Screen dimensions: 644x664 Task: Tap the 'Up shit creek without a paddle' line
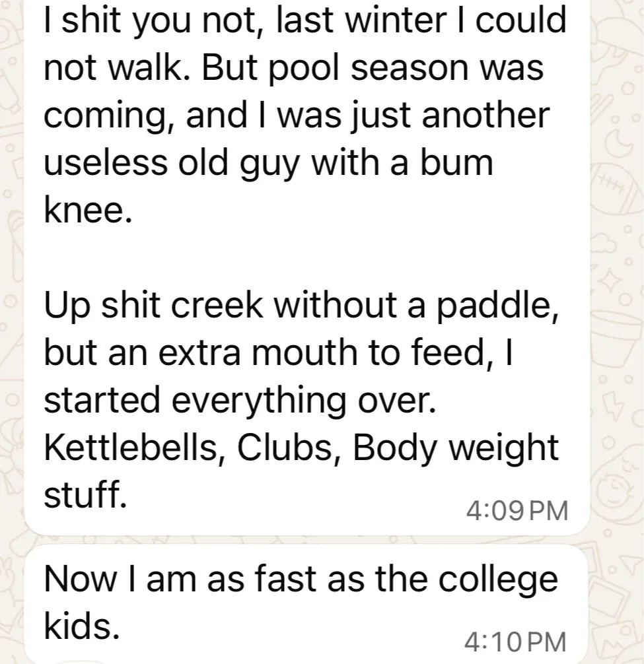[302, 306]
